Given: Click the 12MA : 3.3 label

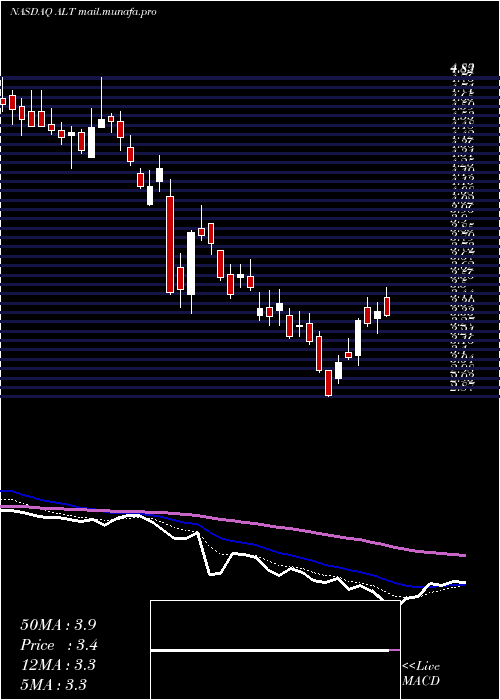Looking at the screenshot, I should 58,665.
